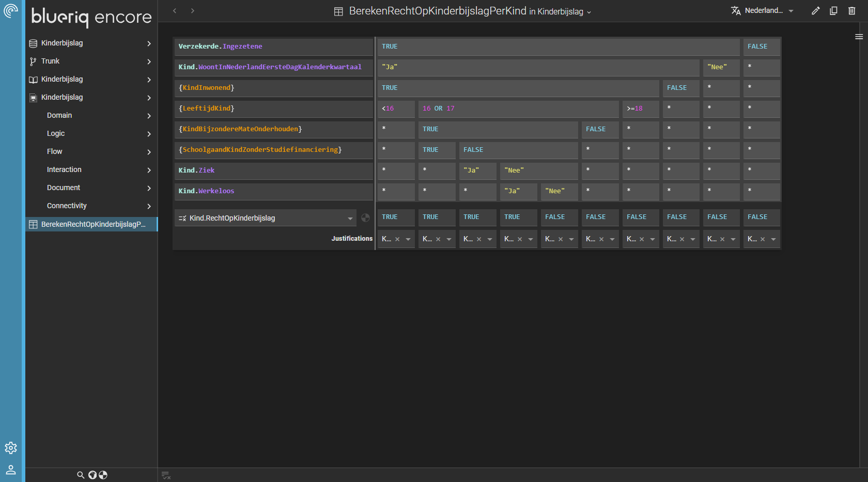
Task: Click the {LeeftijdKind} condition
Action: [273, 108]
